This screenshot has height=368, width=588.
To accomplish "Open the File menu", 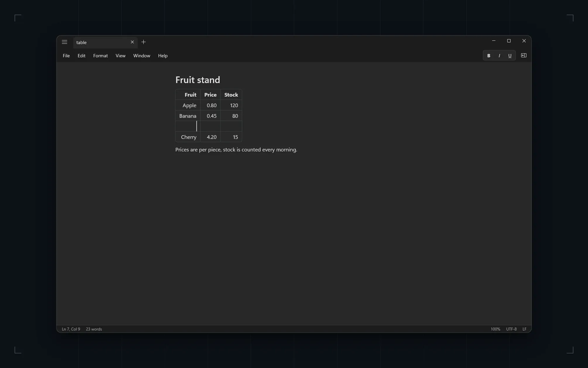I will click(66, 56).
